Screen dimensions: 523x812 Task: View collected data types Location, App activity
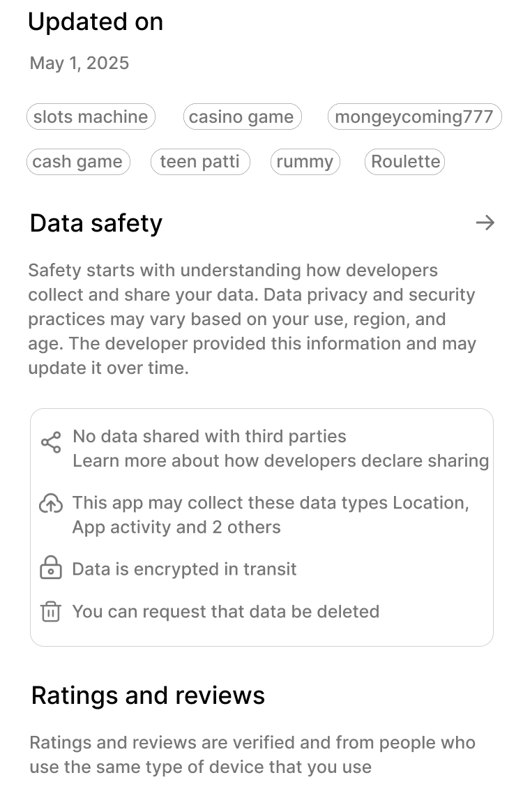point(271,515)
